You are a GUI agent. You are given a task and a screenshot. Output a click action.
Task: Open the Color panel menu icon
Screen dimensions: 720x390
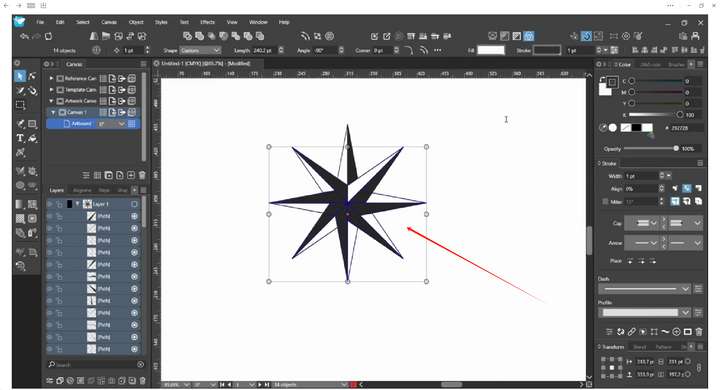pos(700,64)
